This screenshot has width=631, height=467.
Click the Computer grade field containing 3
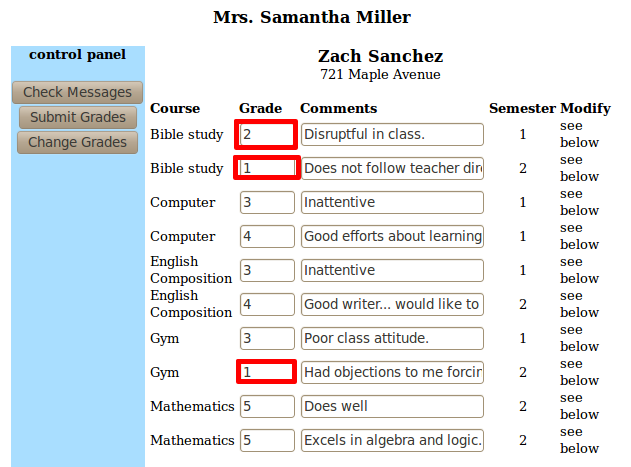pos(266,202)
